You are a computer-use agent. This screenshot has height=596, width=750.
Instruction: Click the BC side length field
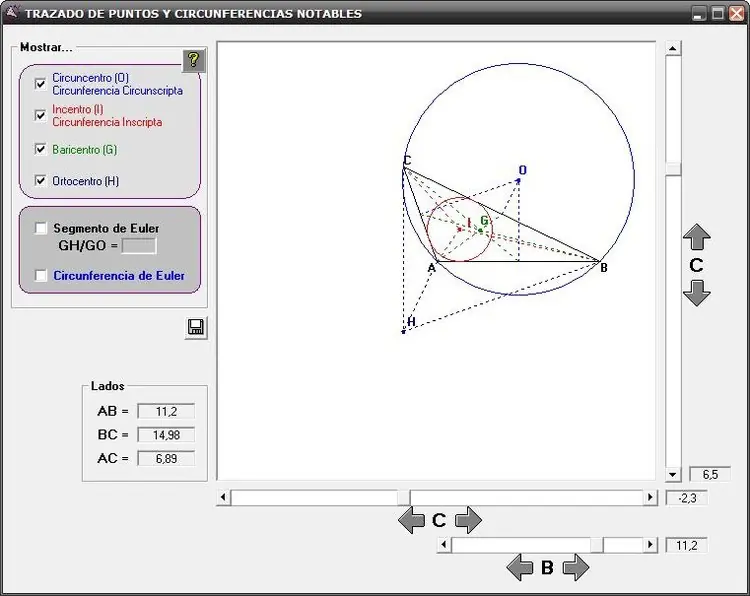(166, 435)
